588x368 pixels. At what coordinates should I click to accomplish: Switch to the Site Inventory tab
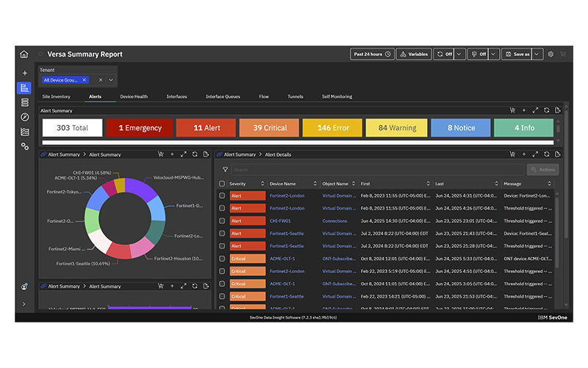pos(57,96)
